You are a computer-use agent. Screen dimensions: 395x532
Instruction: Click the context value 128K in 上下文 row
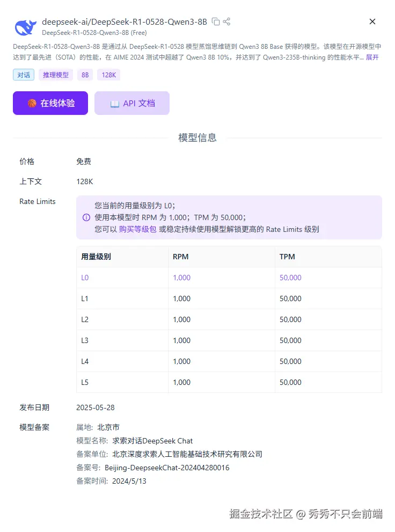85,181
